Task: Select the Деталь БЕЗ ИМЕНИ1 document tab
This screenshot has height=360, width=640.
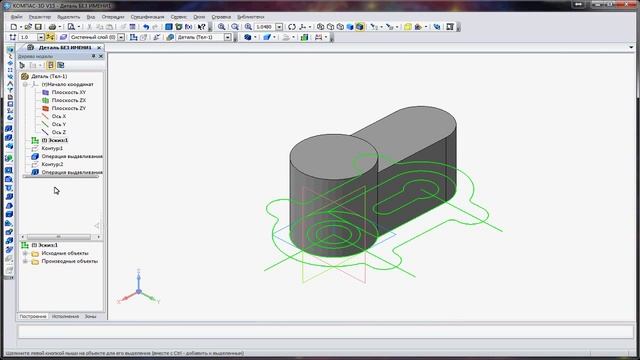Action: coord(64,48)
